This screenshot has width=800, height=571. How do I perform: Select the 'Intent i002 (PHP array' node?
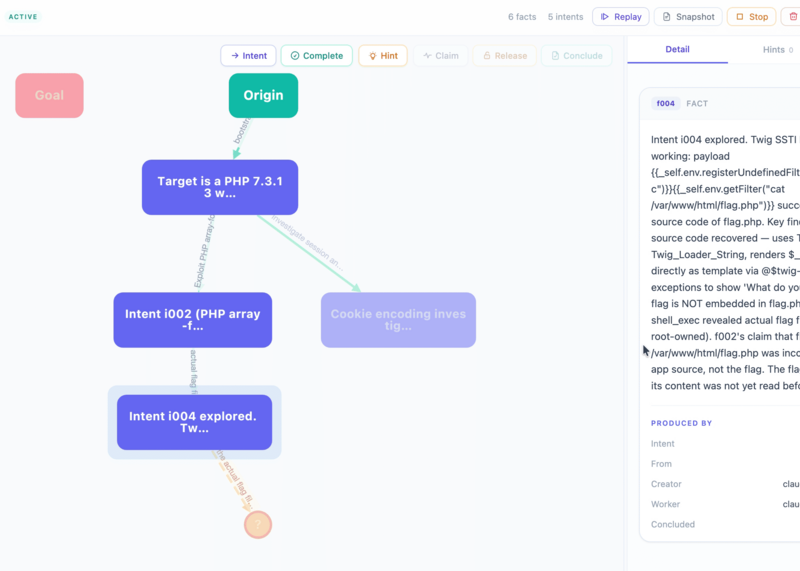193,320
